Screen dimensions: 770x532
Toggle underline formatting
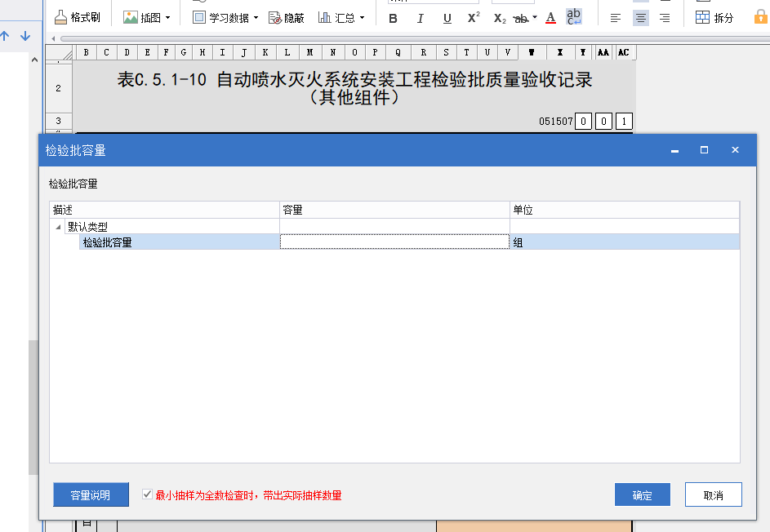pyautogui.click(x=447, y=19)
